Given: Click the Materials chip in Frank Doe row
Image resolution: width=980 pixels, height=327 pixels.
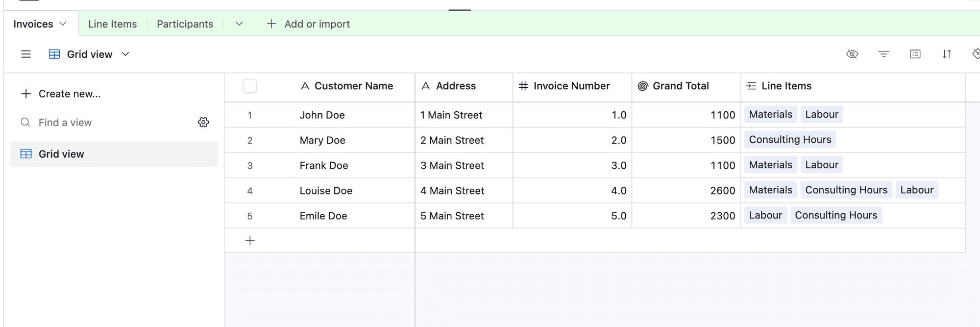Looking at the screenshot, I should pos(770,165).
